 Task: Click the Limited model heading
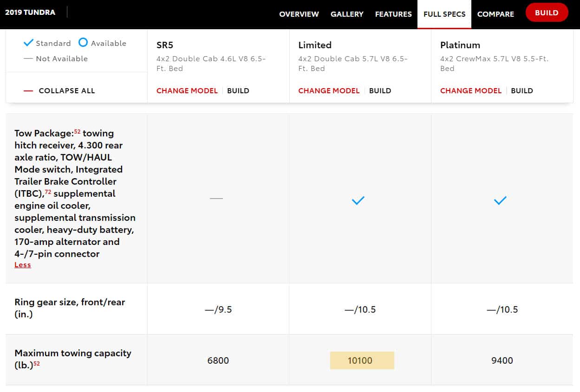[315, 45]
